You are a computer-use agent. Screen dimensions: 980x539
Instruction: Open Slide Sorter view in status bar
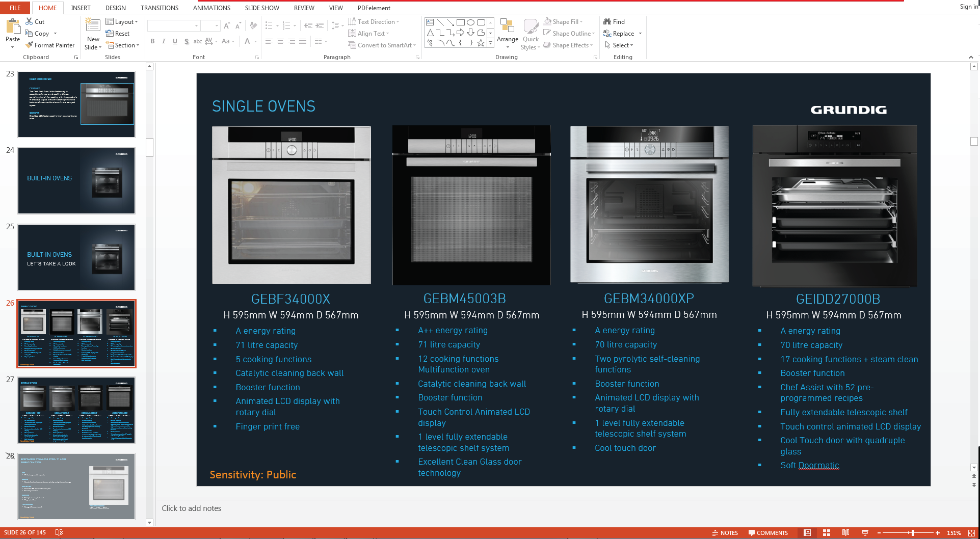click(x=827, y=532)
